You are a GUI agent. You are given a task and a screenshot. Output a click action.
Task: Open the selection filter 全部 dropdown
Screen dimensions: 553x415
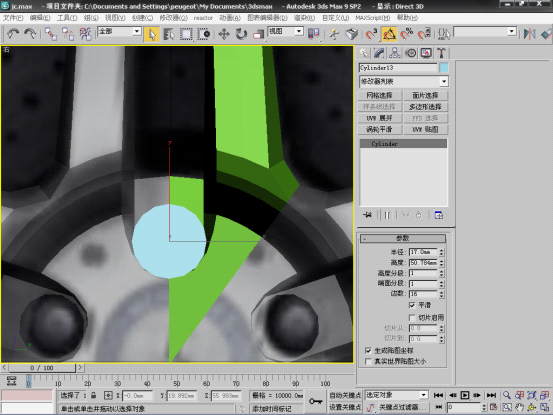coord(120,31)
